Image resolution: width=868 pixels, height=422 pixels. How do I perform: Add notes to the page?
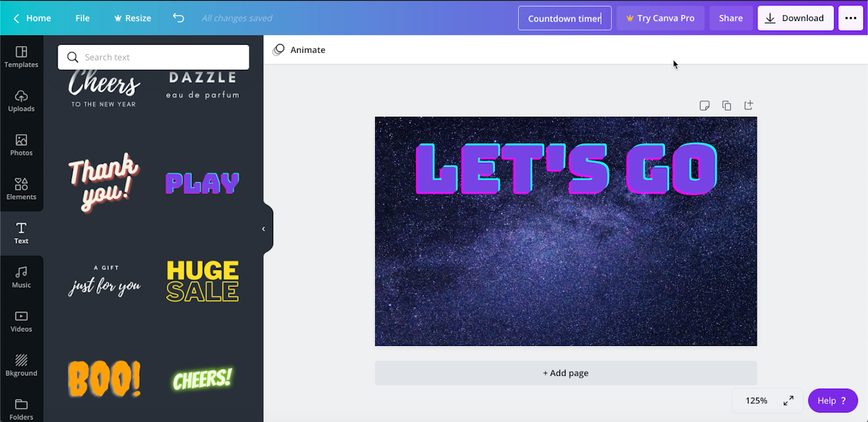705,106
